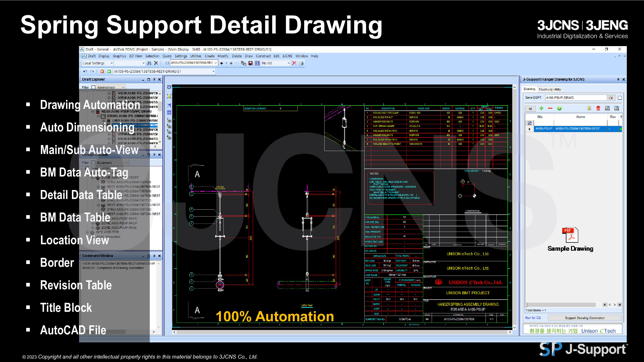Open the Local Settings dropdown
Viewport: 644px width, 362px height.
click(98, 63)
